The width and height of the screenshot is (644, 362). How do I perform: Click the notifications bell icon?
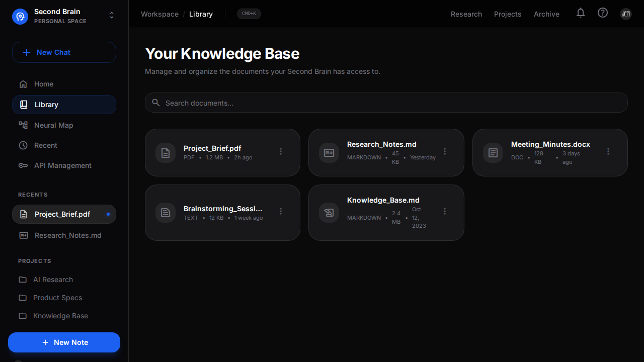(581, 13)
